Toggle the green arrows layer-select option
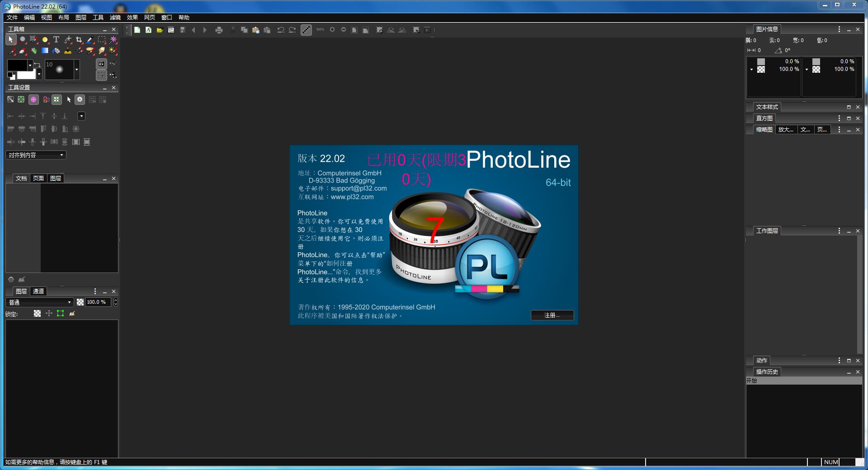868x470 pixels. [57, 99]
